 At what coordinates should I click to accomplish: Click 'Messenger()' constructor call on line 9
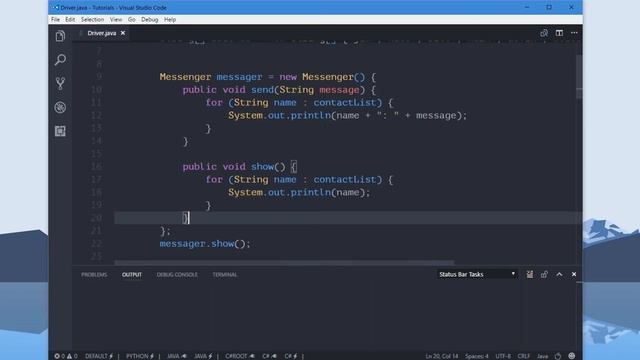[333, 77]
